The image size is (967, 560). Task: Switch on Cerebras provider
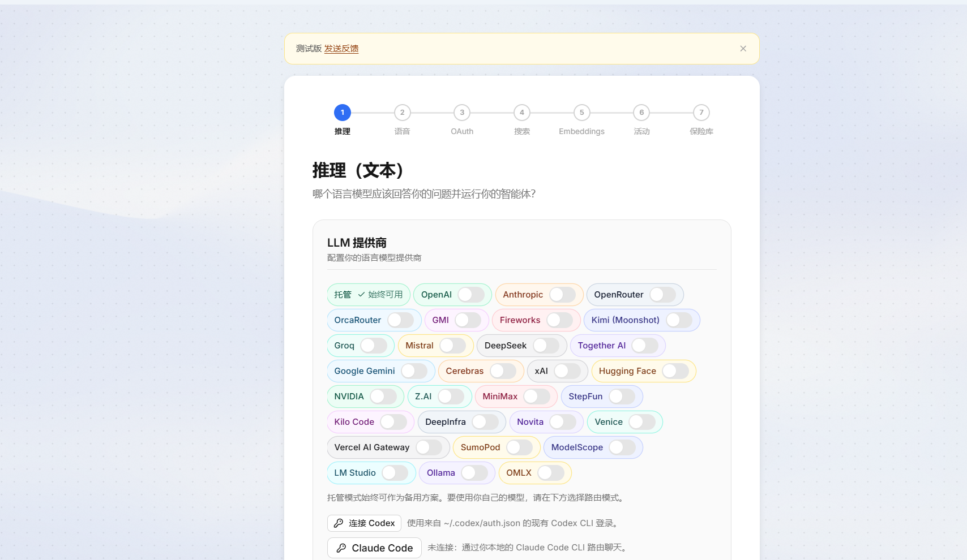tap(503, 371)
